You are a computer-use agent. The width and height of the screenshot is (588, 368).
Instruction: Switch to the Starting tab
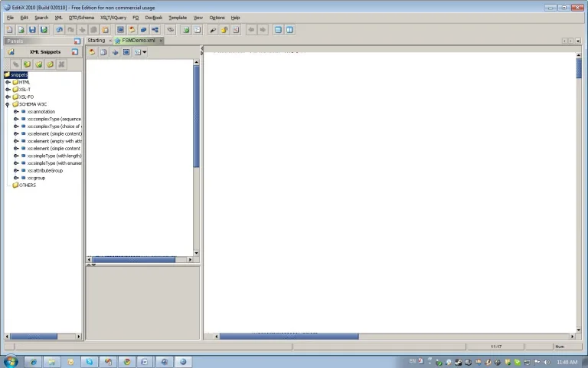96,41
